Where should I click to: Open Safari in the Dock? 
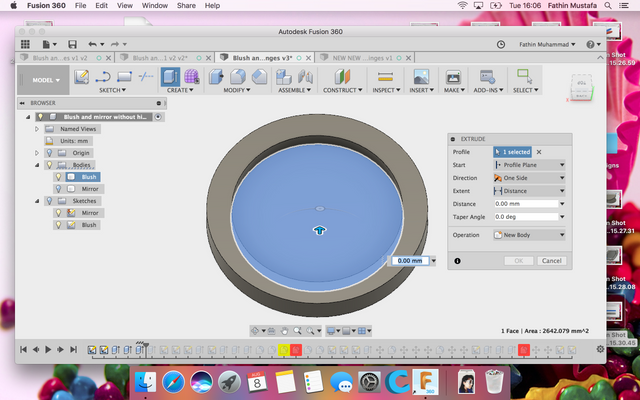173,382
